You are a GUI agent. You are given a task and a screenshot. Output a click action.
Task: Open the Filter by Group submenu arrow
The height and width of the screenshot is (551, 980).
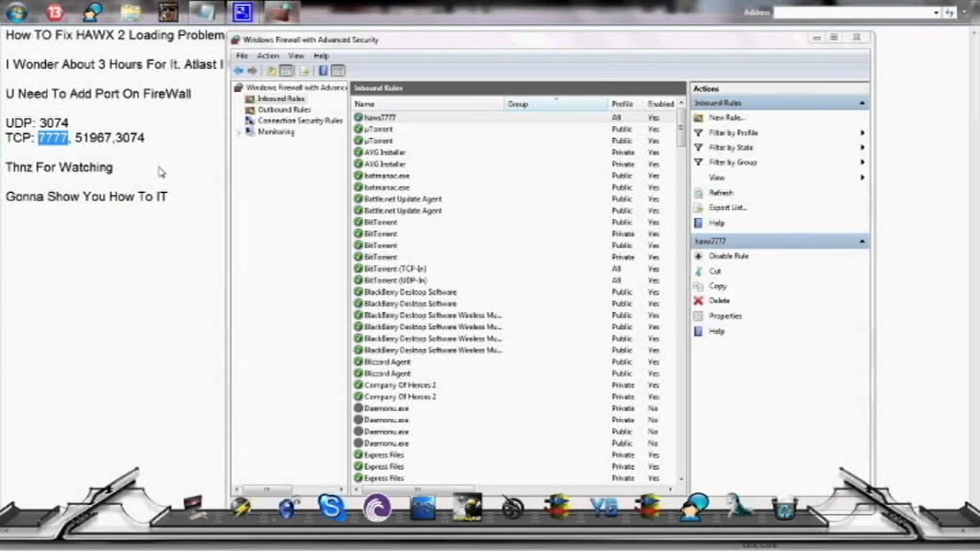coord(862,163)
